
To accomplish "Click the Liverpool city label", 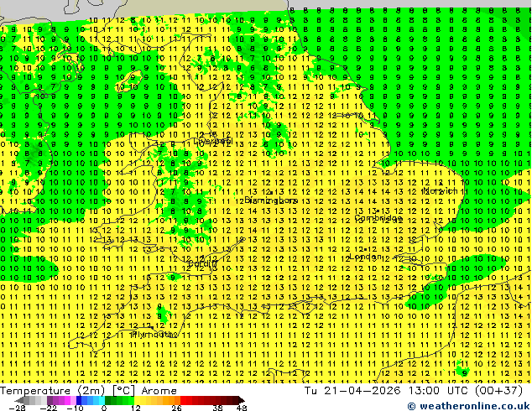I will (x=213, y=140).
